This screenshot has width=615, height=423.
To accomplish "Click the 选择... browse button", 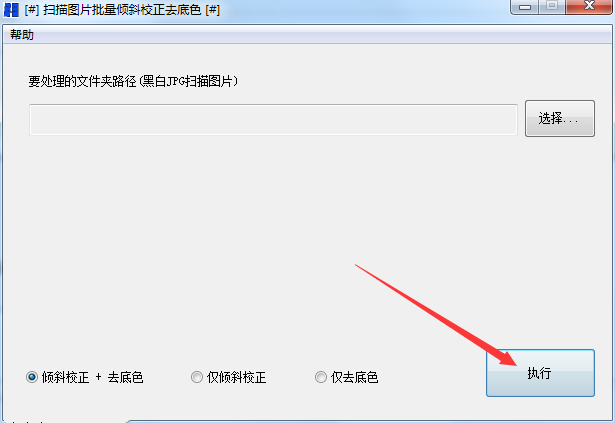I will point(560,118).
